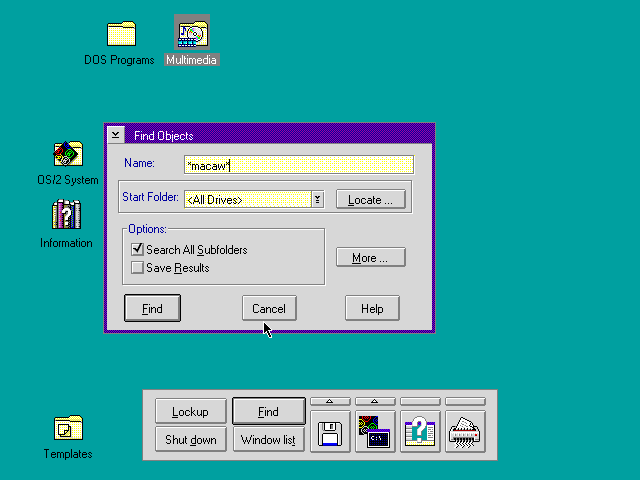The width and height of the screenshot is (640, 480).
Task: Cancel the Find Objects dialog
Action: point(269,308)
